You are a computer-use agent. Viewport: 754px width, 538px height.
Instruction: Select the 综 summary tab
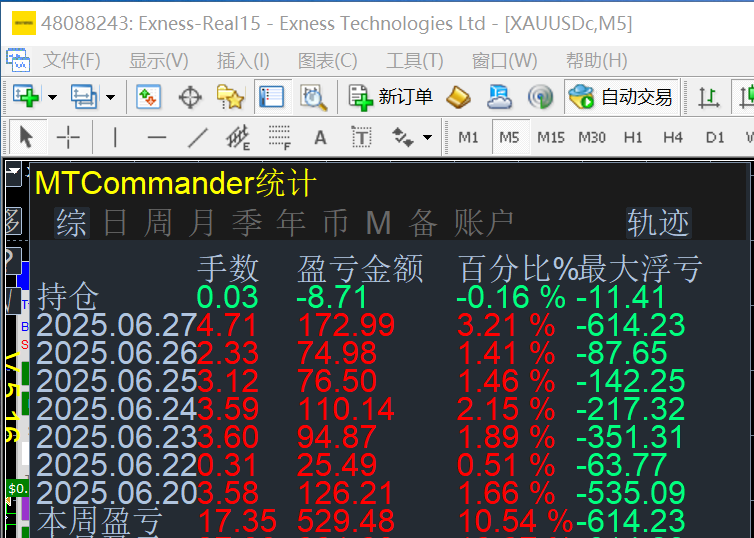pyautogui.click(x=72, y=223)
